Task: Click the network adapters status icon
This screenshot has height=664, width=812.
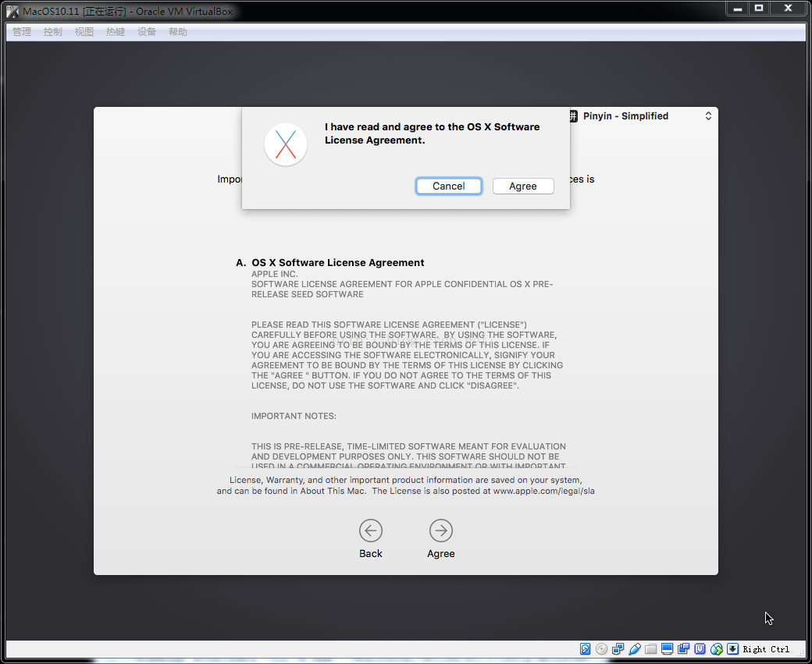Action: tap(618, 649)
